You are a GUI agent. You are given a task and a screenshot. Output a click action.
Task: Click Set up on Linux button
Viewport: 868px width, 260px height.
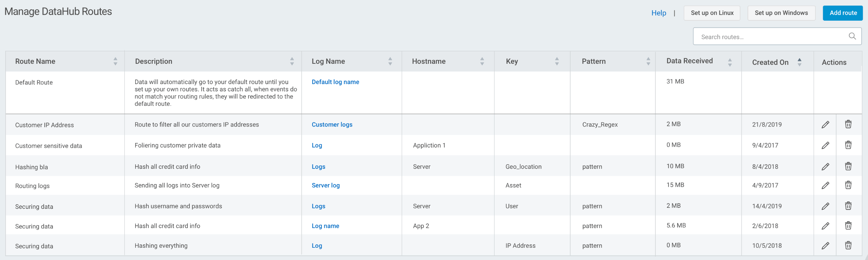(712, 13)
